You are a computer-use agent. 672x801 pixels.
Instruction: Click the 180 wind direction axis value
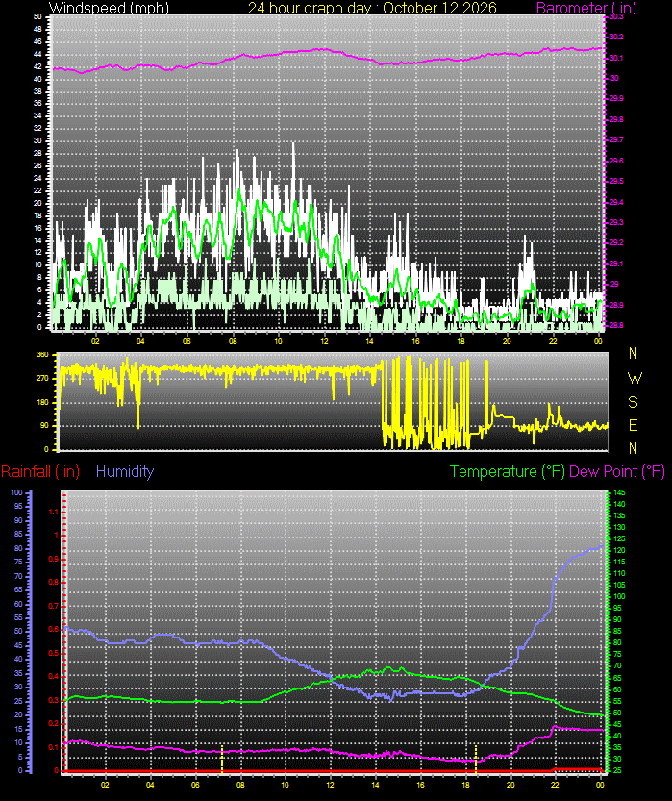tap(43, 402)
